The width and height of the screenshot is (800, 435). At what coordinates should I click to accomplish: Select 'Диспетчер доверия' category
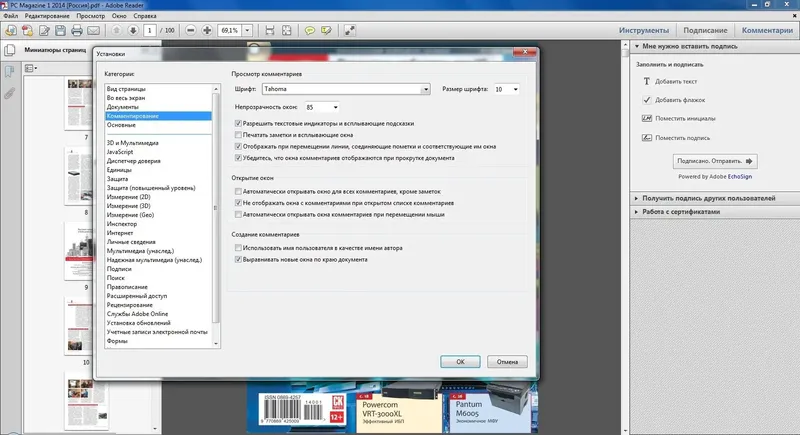coord(134,161)
